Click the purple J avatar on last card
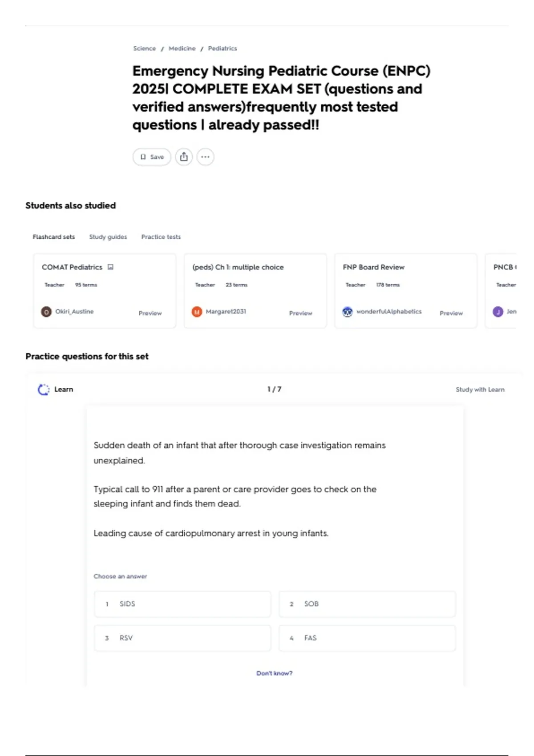 click(x=498, y=312)
